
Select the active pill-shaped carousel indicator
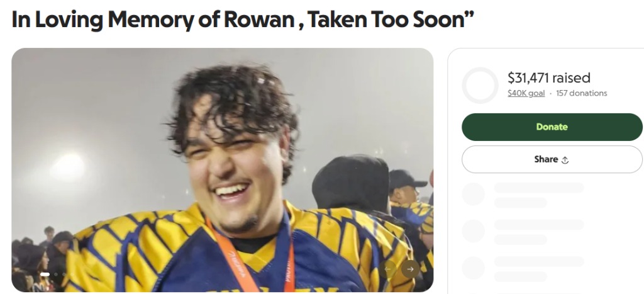45,274
